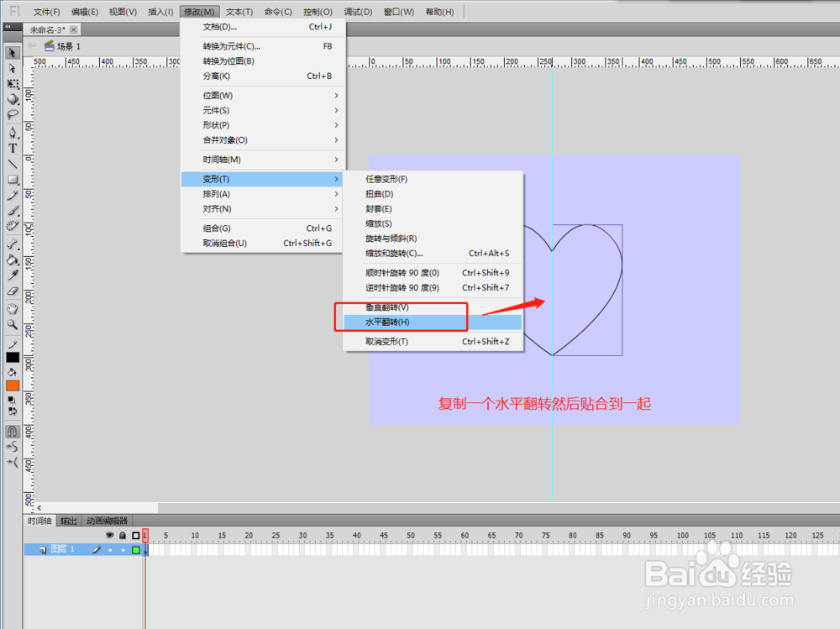Select the Lasso tool
Viewport: 840px width, 629px height.
click(13, 115)
